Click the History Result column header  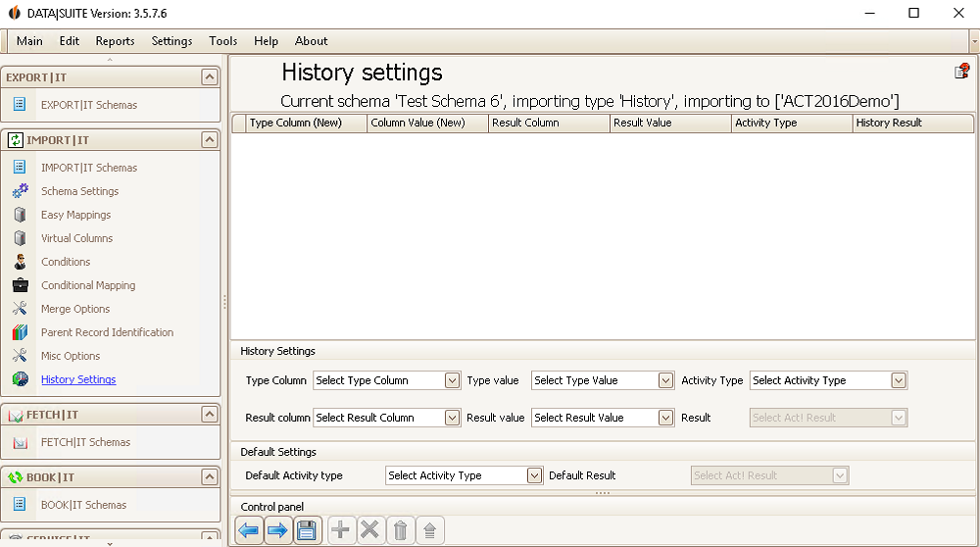(912, 124)
